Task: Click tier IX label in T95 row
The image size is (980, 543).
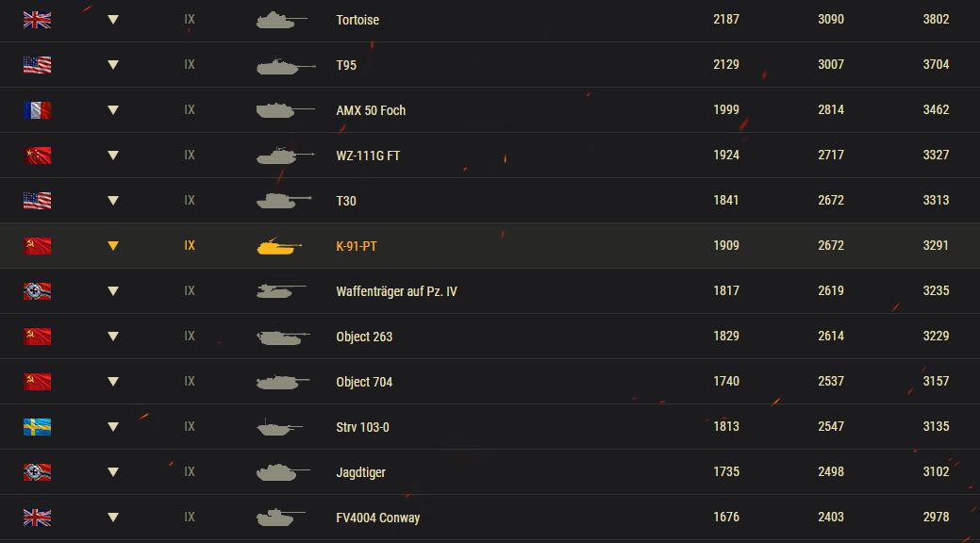Action: click(190, 65)
